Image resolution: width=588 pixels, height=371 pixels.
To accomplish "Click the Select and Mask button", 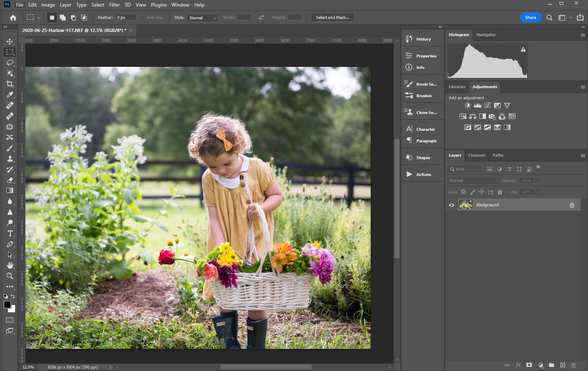I will (332, 18).
